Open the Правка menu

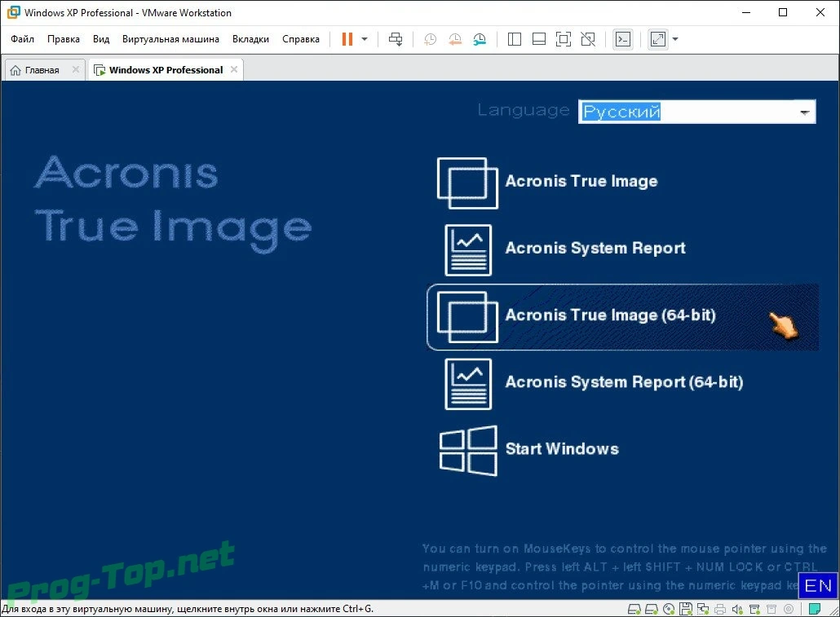(x=64, y=39)
